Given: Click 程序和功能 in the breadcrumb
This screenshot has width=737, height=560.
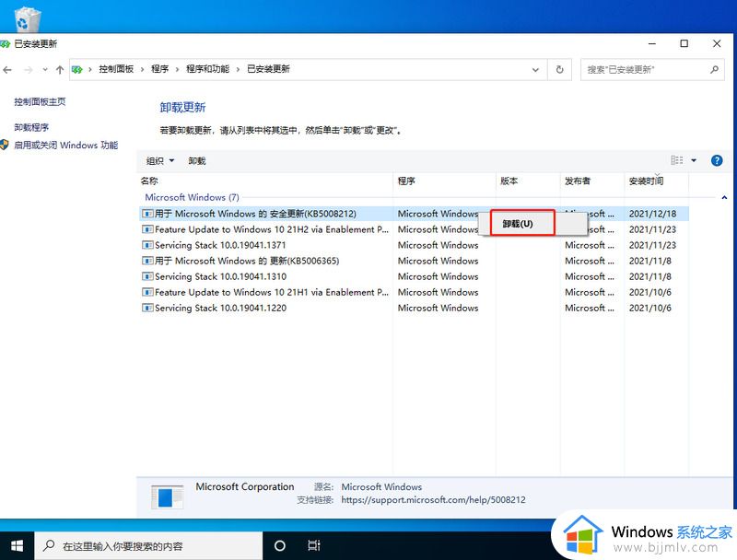Looking at the screenshot, I should (208, 69).
